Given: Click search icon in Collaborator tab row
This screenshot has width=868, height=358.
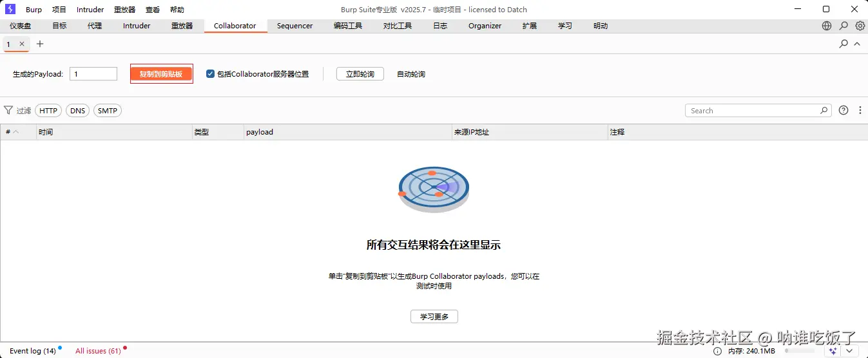Looking at the screenshot, I should (844, 44).
